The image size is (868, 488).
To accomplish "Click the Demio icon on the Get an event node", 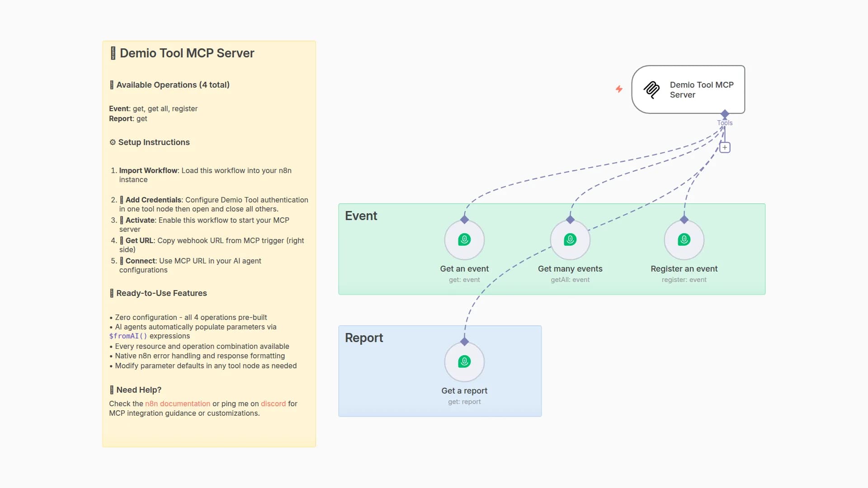I will coord(464,239).
